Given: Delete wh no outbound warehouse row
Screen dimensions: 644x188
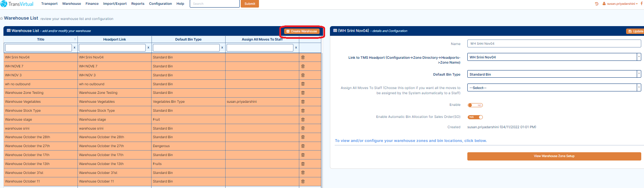Looking at the screenshot, I should (x=303, y=84).
